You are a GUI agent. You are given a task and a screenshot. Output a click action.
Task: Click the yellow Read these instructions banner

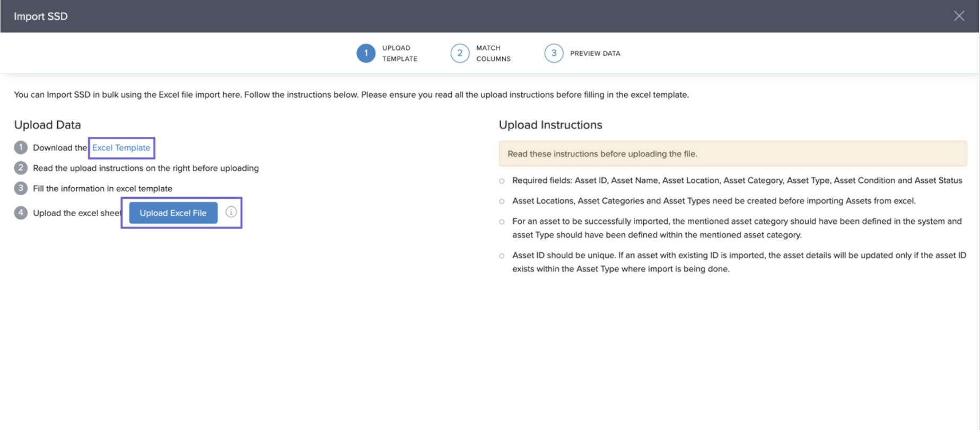732,154
